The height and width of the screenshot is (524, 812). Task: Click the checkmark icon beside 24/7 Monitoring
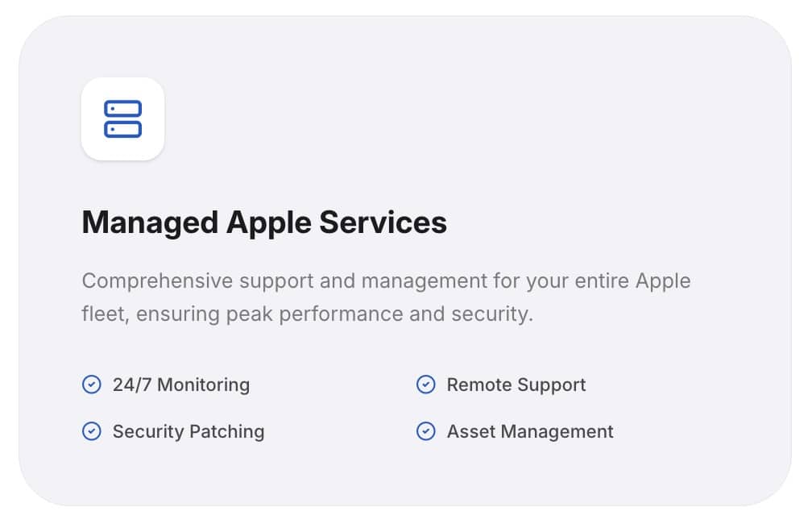coord(92,385)
